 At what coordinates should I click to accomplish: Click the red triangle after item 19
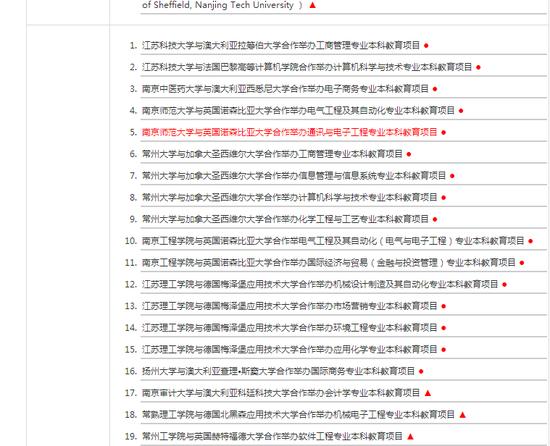(x=410, y=437)
